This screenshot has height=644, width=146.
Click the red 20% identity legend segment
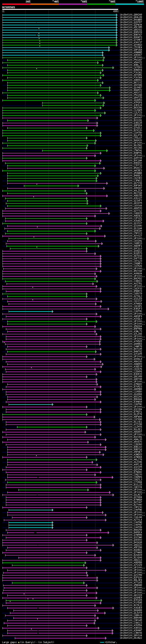coord(16,4)
